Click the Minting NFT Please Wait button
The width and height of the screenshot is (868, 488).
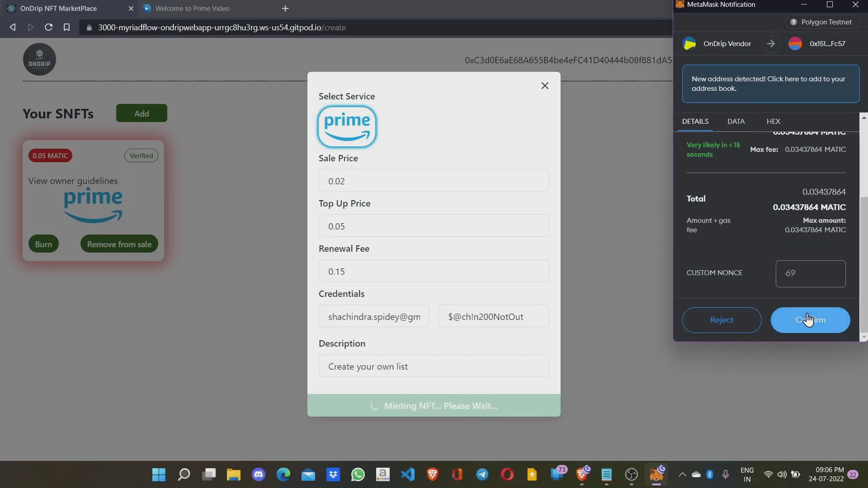click(434, 405)
